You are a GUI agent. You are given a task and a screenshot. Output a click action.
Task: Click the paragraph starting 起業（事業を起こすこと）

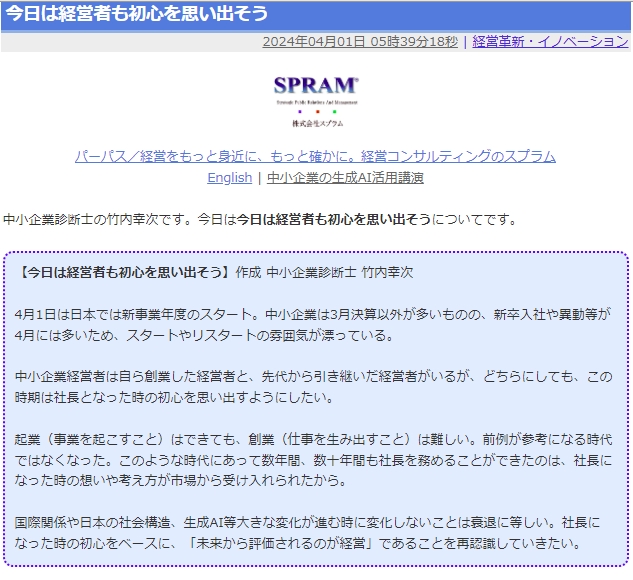tap(313, 460)
